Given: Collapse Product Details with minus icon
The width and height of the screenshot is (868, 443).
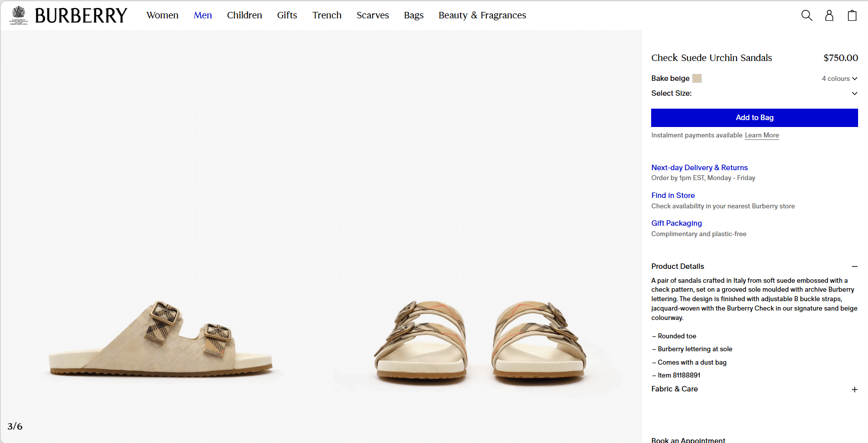Looking at the screenshot, I should pyautogui.click(x=854, y=266).
